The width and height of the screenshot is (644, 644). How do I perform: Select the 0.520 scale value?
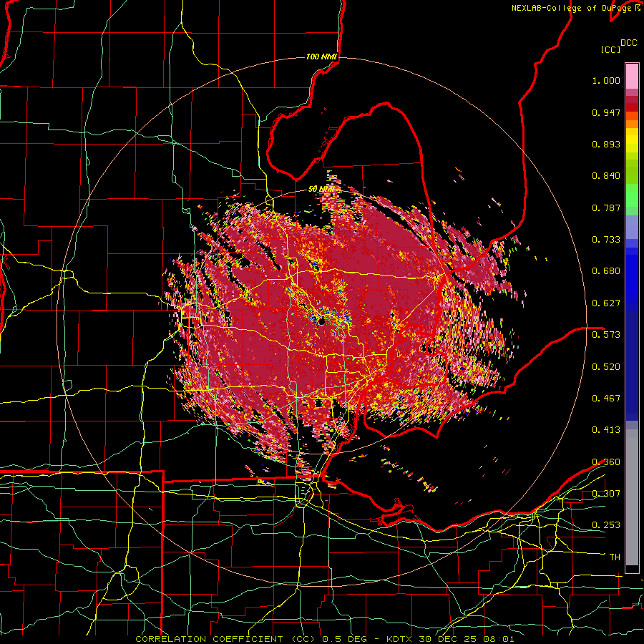tap(606, 367)
